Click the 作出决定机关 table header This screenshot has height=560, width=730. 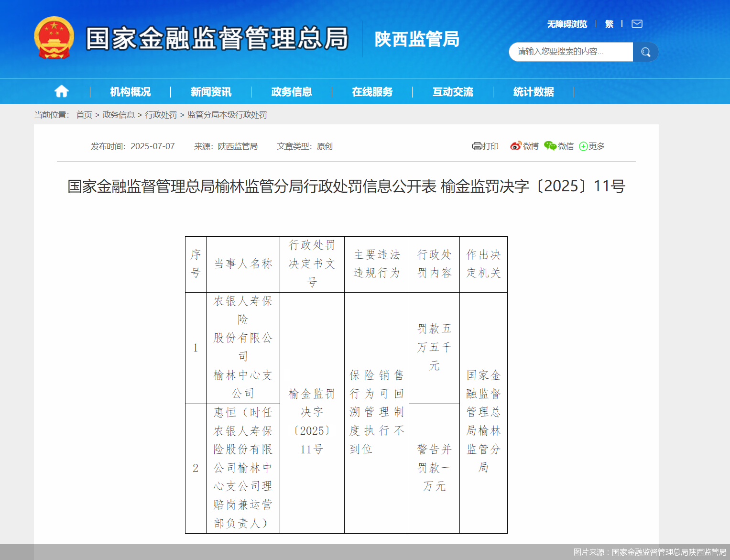tap(483, 264)
